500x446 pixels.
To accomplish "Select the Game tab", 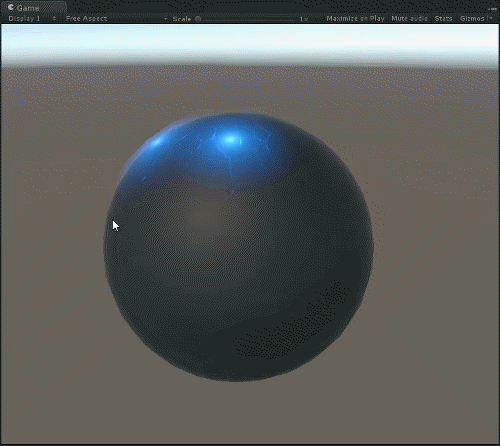I will (x=33, y=7).
